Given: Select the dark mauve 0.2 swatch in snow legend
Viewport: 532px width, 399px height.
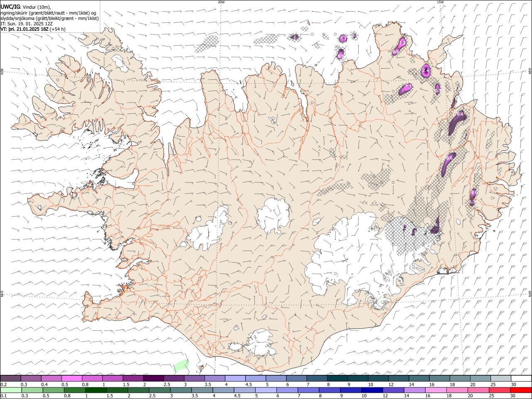Looking at the screenshot, I should tap(10, 378).
